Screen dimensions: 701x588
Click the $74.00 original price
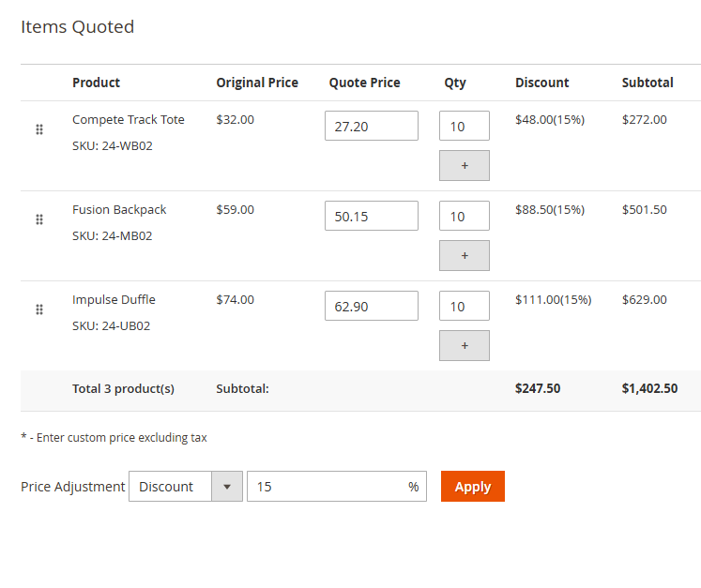pos(236,300)
